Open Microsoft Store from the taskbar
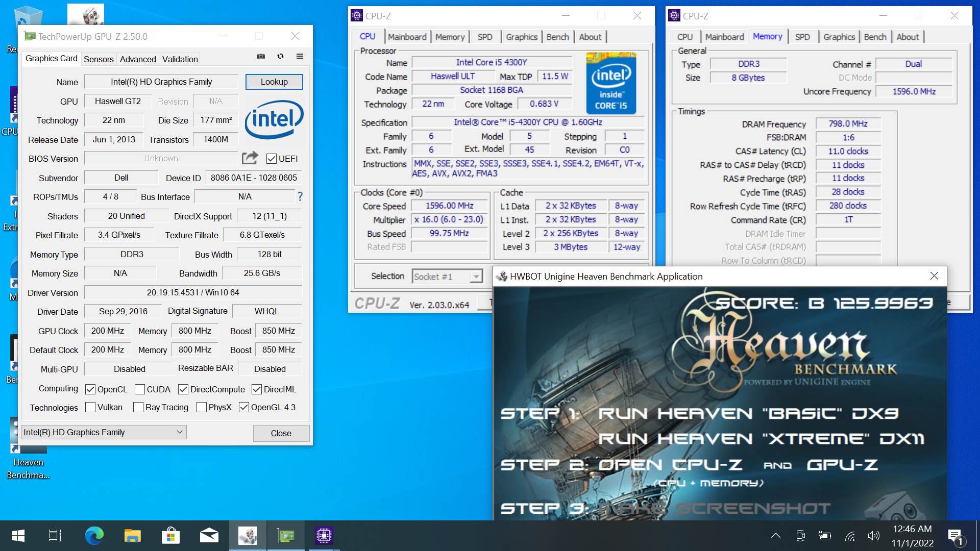This screenshot has height=551, width=980. pos(170,536)
